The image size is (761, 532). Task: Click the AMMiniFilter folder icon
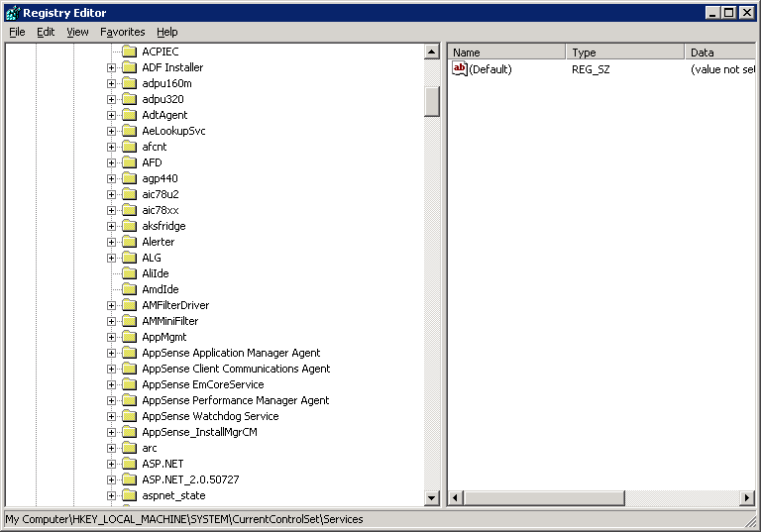point(129,321)
